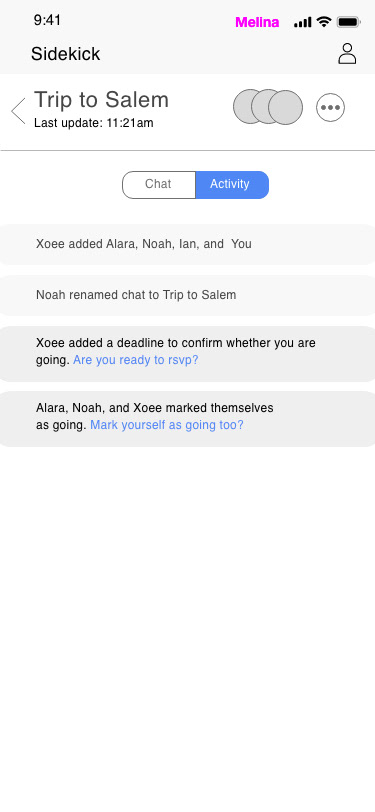
Task: Tap the cellular signal bars icon
Action: [x=302, y=22]
